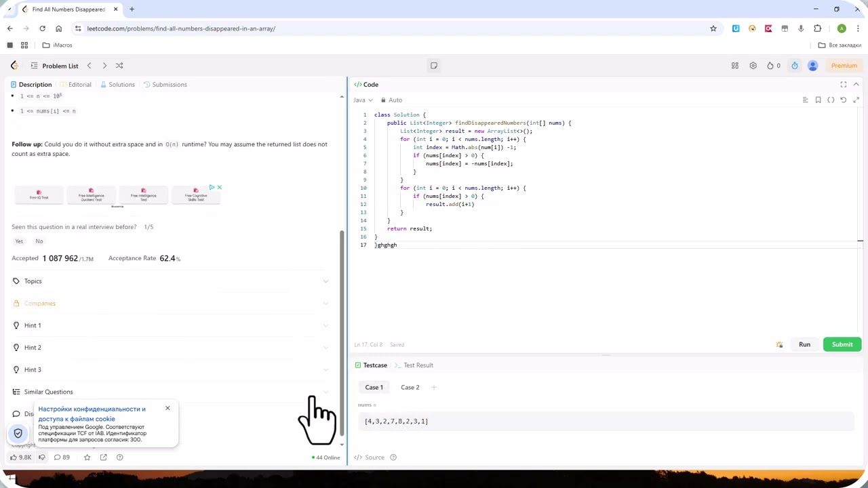The height and width of the screenshot is (488, 868).
Task: Start the timer stopwatch icon
Action: click(795, 66)
